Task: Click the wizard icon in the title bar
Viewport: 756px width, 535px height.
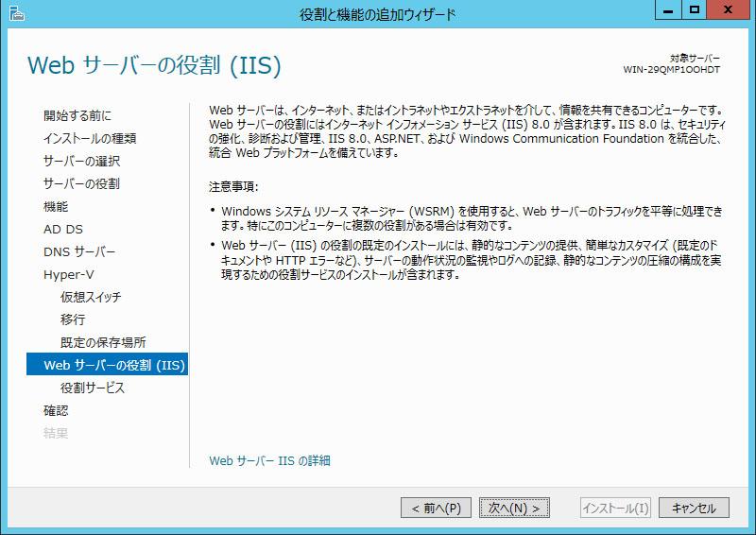Action: (16, 13)
